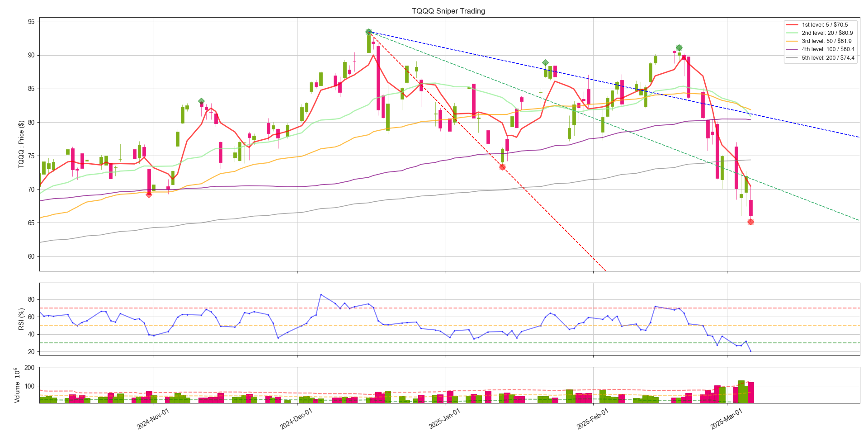Click the orange line sample for 3rd level in legend
868x441 pixels.
coord(792,41)
